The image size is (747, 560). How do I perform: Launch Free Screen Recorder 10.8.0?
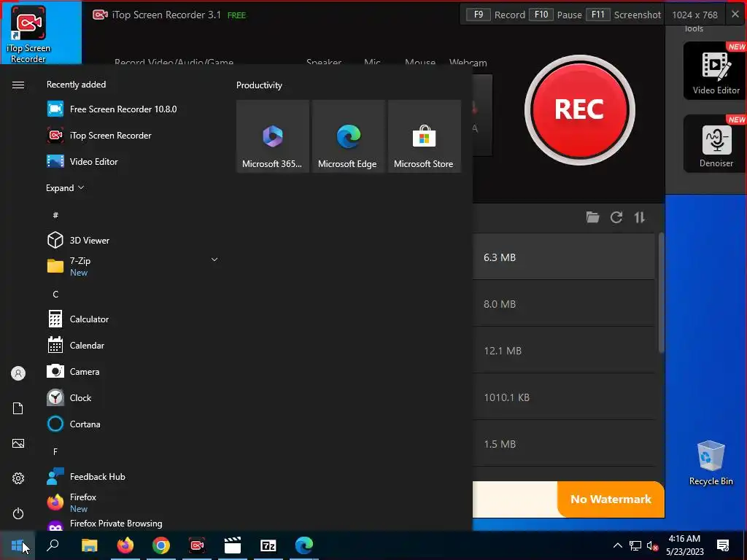pos(133,109)
